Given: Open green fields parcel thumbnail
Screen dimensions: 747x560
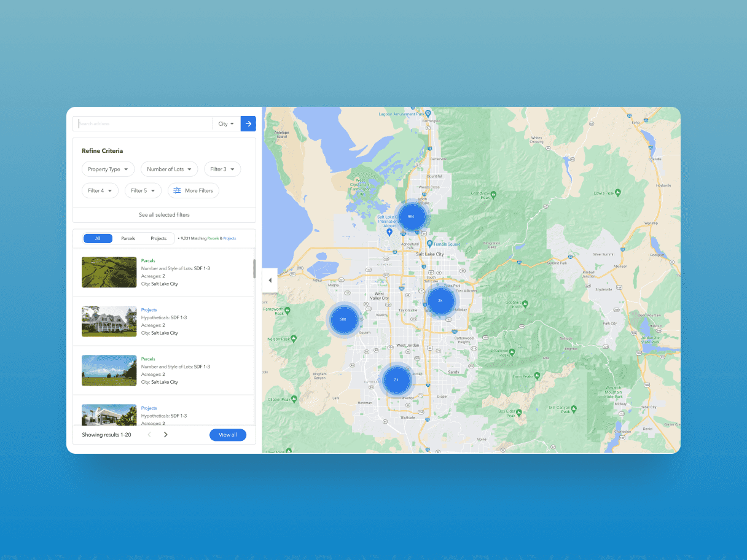Looking at the screenshot, I should (x=109, y=272).
